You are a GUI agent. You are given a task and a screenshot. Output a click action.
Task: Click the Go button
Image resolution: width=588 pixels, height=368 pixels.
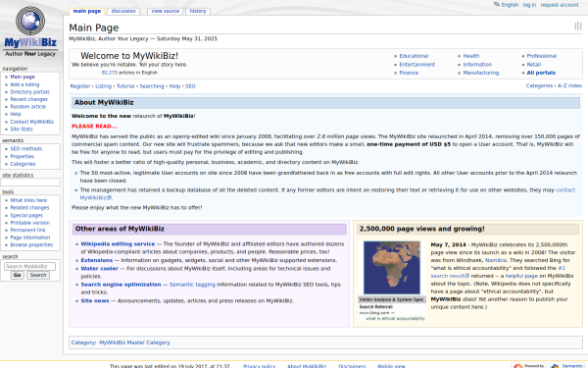(x=18, y=275)
